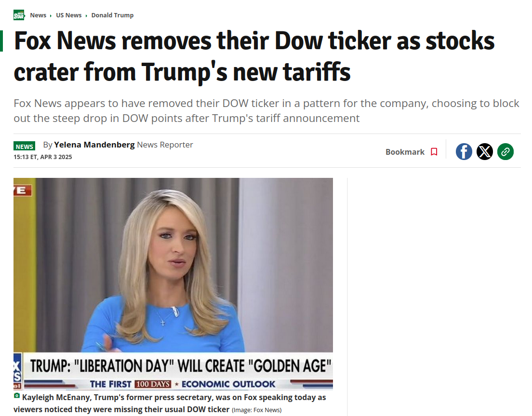This screenshot has width=532, height=416.
Task: Open author Yelena Mandenberg's profile
Action: coord(94,145)
